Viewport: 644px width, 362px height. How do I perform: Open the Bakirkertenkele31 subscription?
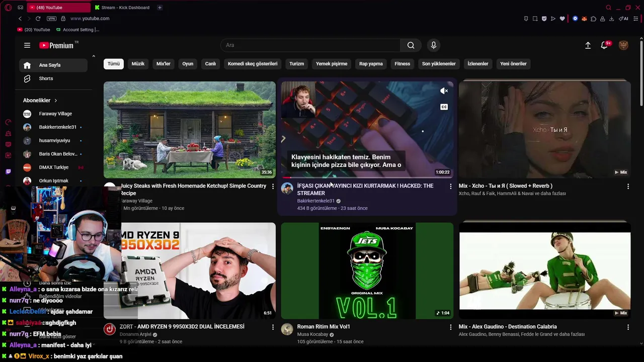pos(53,127)
